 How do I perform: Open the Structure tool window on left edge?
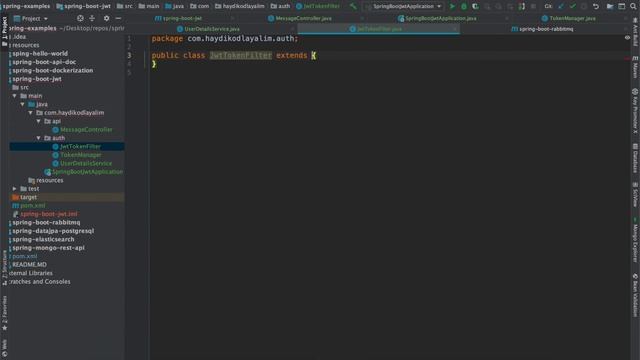pos(4,267)
